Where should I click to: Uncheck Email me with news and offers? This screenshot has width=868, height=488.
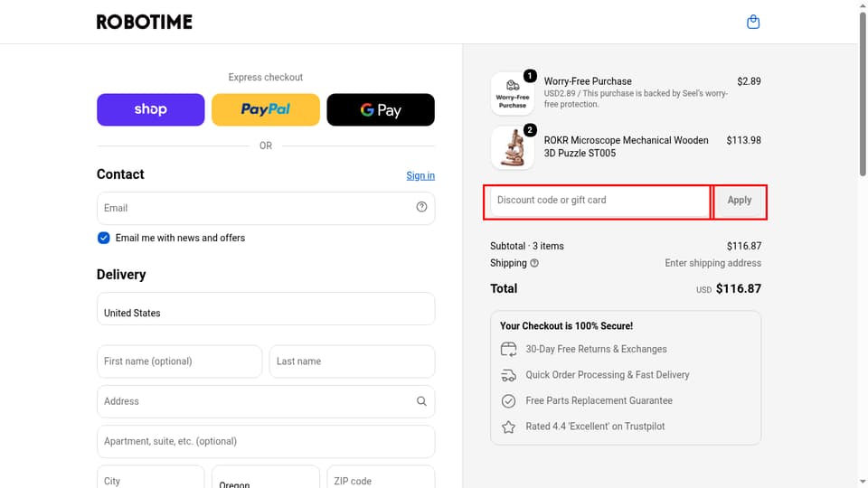point(103,238)
